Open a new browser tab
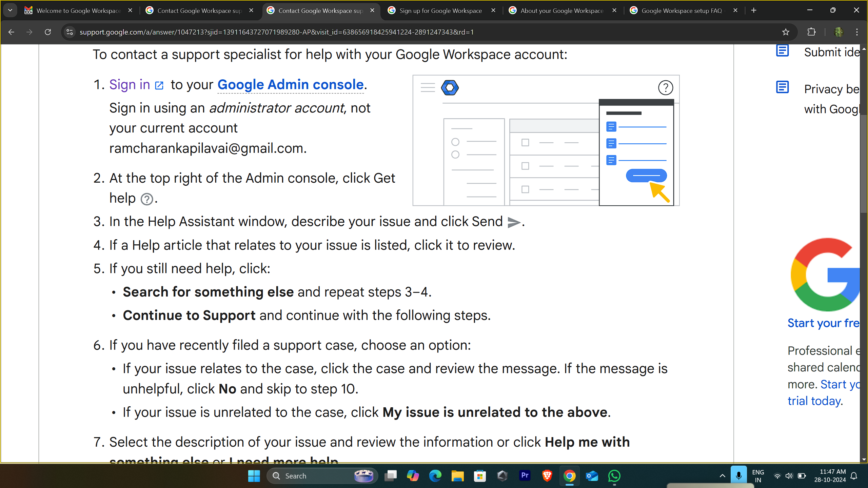Screen dimensions: 868x488 [754, 10]
